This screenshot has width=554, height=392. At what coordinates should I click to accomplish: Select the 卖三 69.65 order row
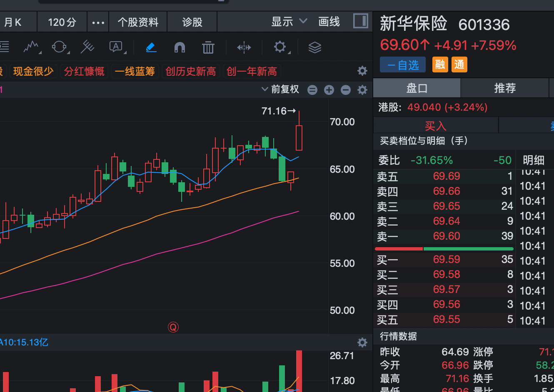pos(445,206)
